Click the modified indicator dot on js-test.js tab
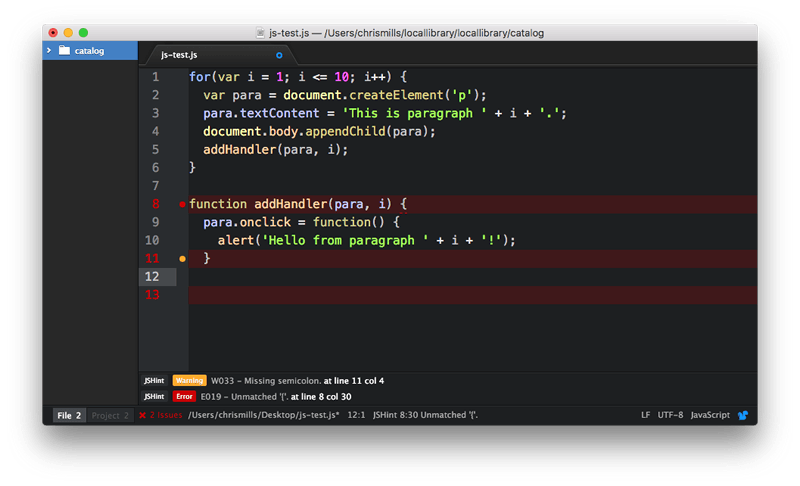 (x=279, y=54)
